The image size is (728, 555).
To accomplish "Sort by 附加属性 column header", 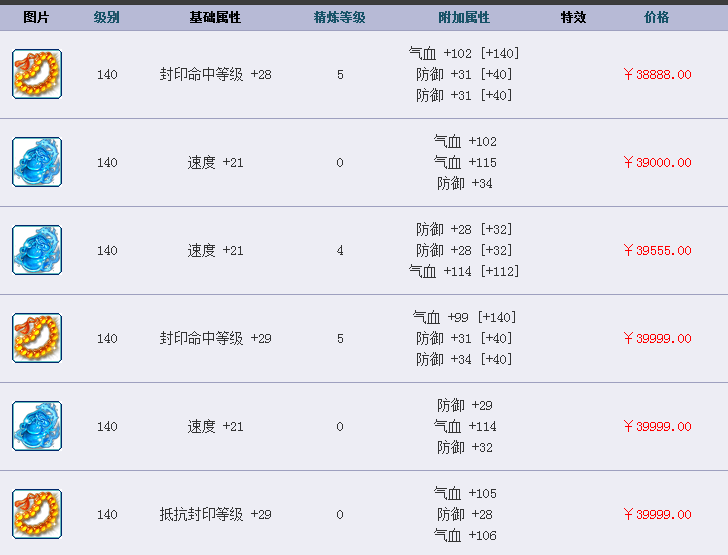I will (x=464, y=18).
